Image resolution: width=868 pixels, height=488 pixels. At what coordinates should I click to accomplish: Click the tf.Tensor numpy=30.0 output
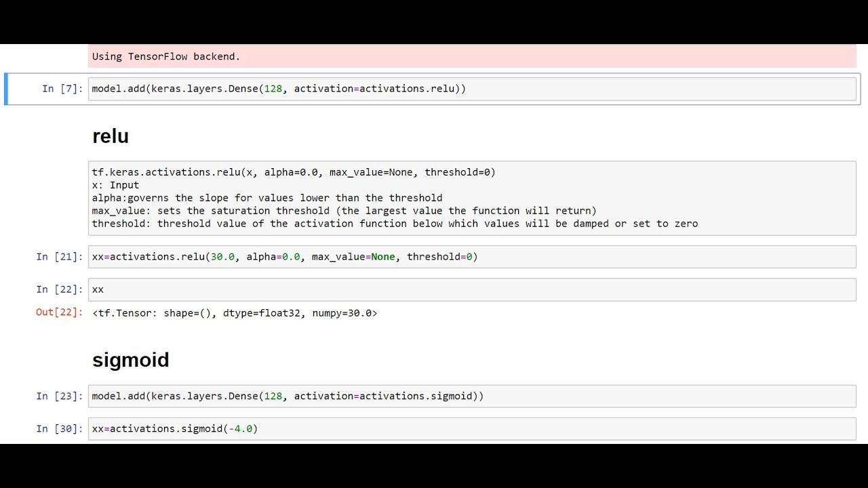(235, 313)
